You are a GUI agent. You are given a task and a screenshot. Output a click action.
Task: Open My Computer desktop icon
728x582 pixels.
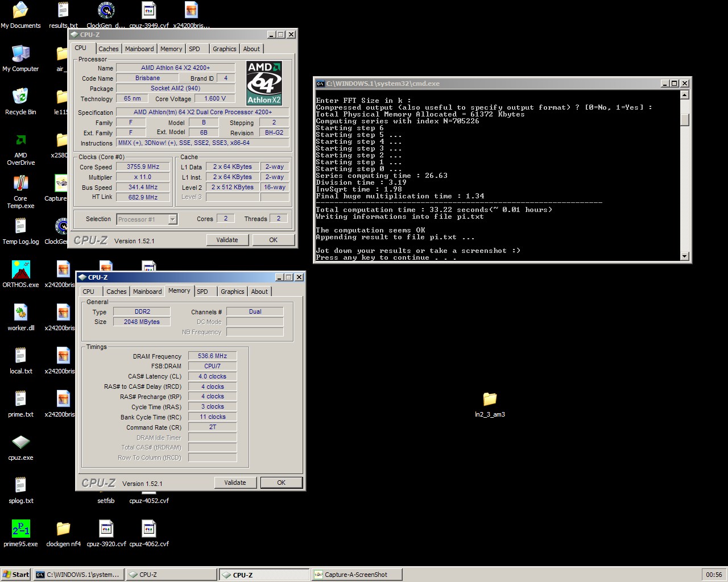click(20, 59)
